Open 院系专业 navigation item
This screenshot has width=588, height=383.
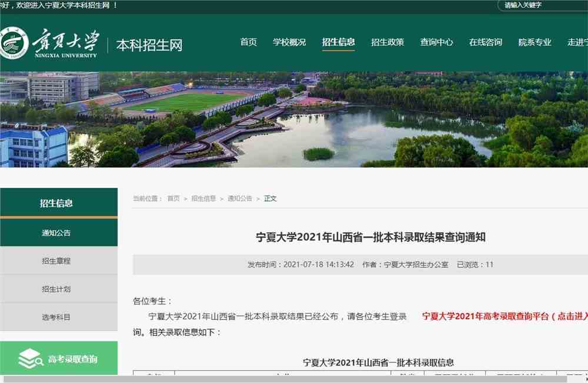coord(534,42)
